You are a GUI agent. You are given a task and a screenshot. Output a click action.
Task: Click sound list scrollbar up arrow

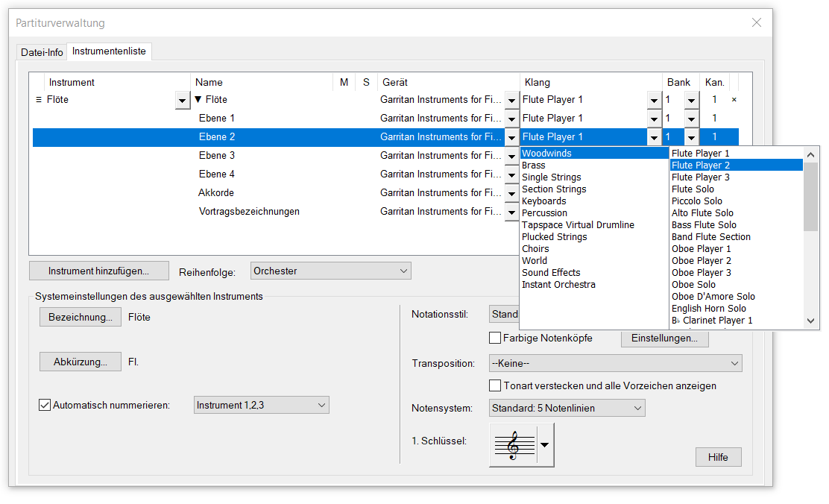tap(811, 155)
